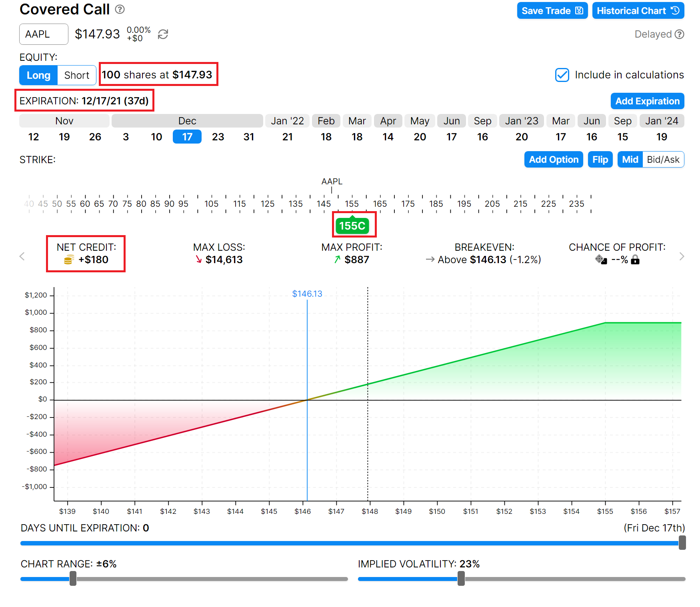The image size is (700, 607).
Task: Select the Jan '22 expiration month
Action: point(287,121)
